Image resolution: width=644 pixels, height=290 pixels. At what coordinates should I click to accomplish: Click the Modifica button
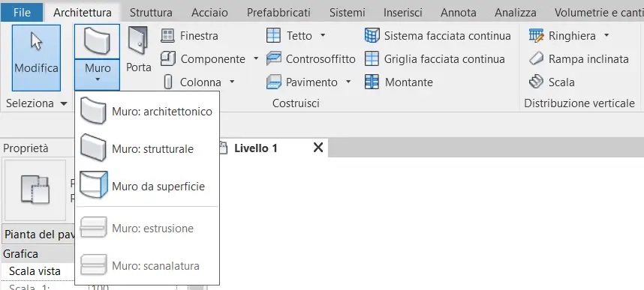36,58
